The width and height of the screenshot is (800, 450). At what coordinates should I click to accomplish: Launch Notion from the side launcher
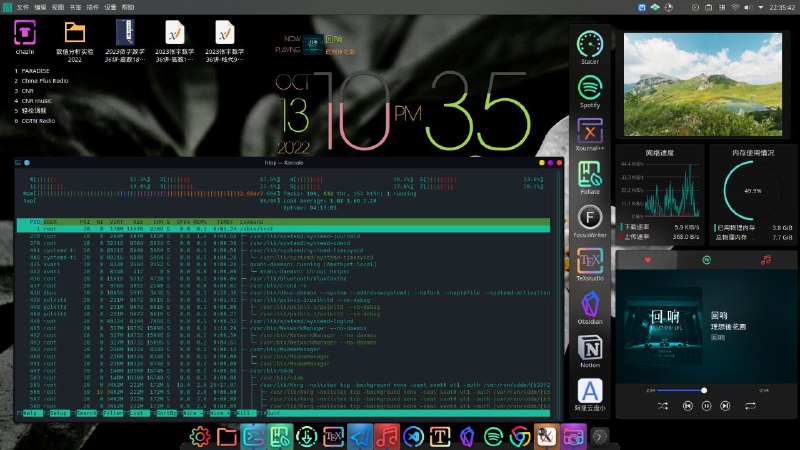pyautogui.click(x=590, y=351)
